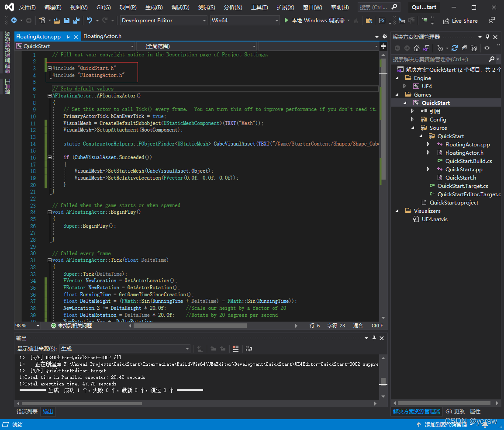Save current file with the floppy icon
This screenshot has width=504, height=430.
click(66, 21)
